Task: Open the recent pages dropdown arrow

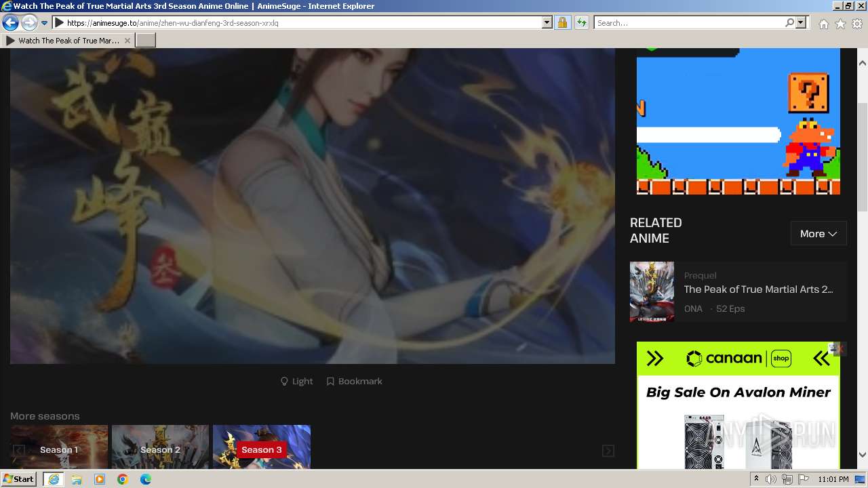Action: point(45,23)
